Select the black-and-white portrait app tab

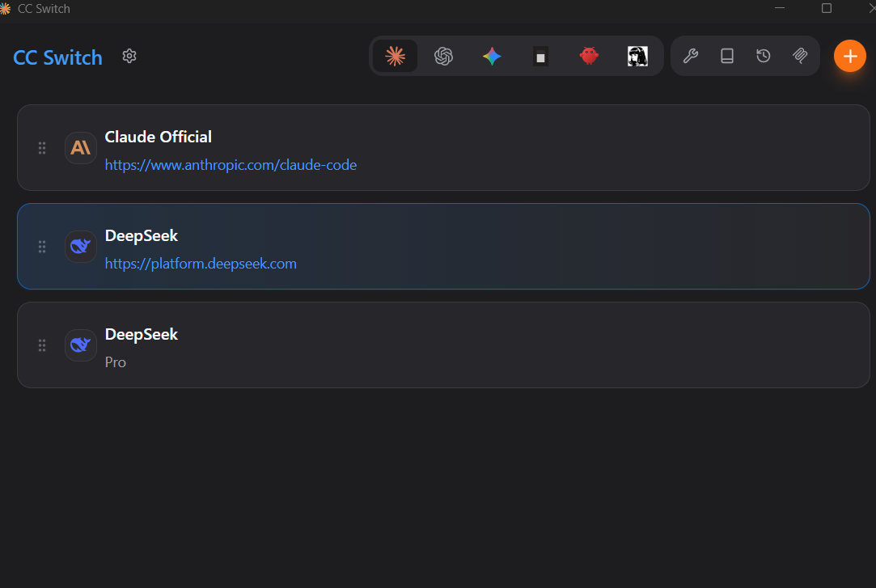click(x=637, y=56)
